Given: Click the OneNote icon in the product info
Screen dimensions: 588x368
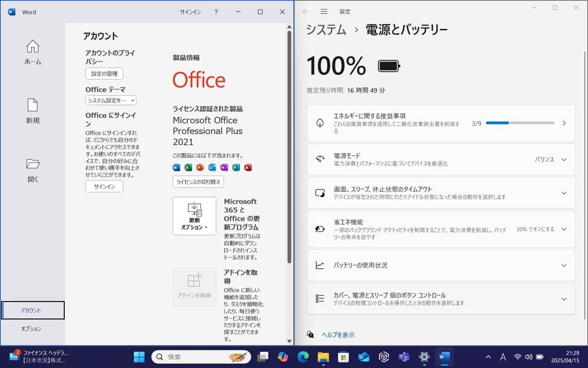Looking at the screenshot, I should [224, 167].
